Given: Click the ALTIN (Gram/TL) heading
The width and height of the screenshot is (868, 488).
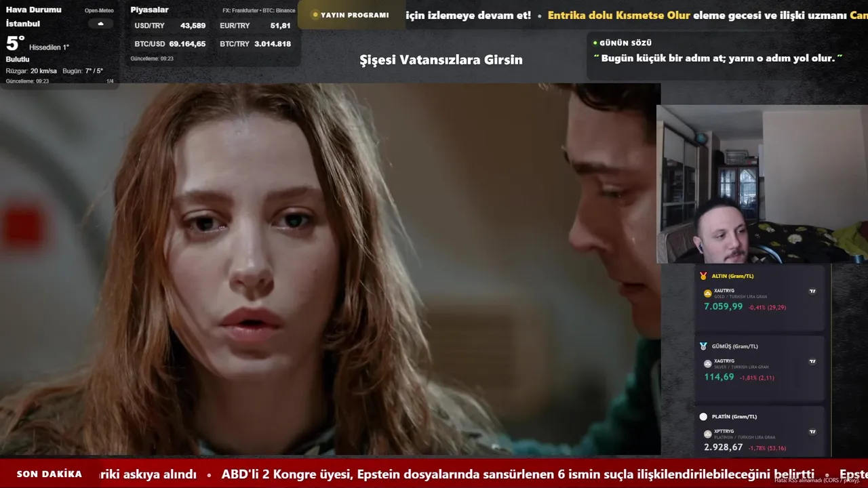Looking at the screenshot, I should click(732, 276).
